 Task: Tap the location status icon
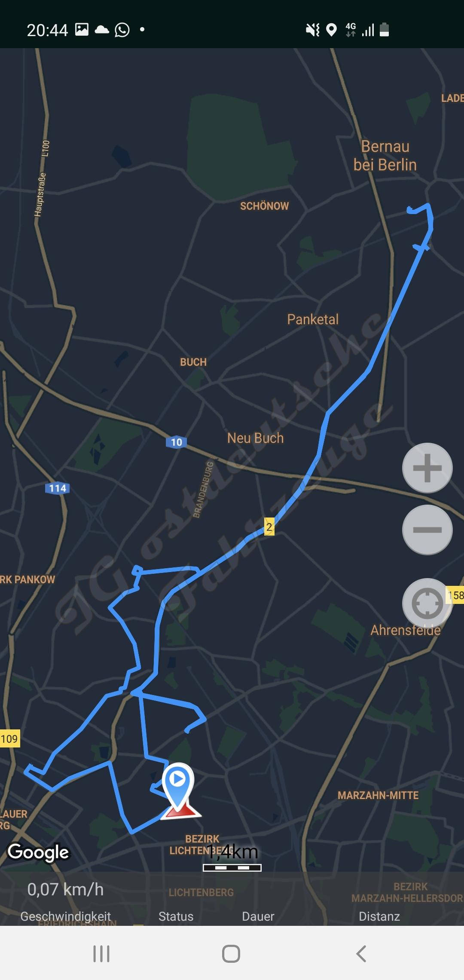[x=331, y=30]
